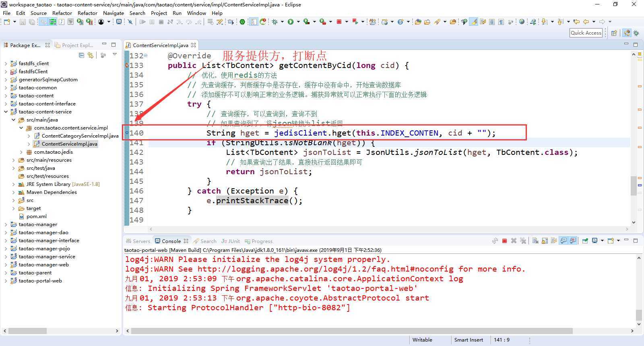Click the Clear Console icon

tap(535, 241)
